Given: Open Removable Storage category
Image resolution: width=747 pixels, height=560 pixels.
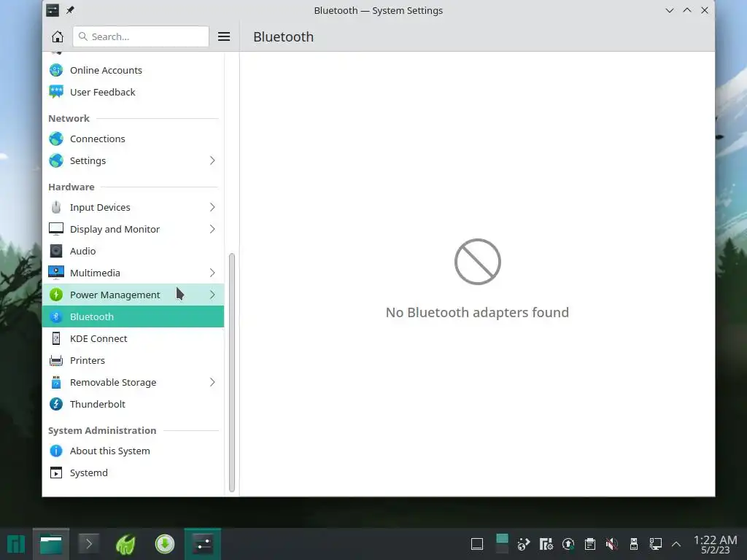Looking at the screenshot, I should [x=133, y=382].
